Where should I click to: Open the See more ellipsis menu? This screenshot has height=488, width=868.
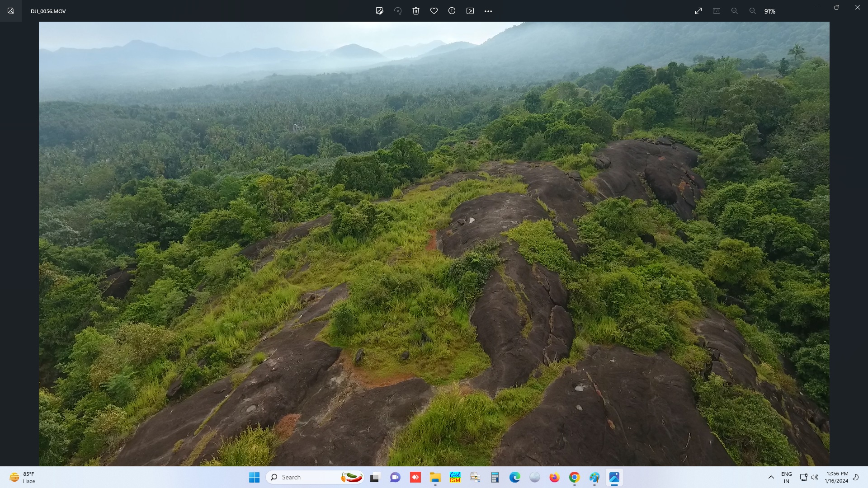(488, 11)
